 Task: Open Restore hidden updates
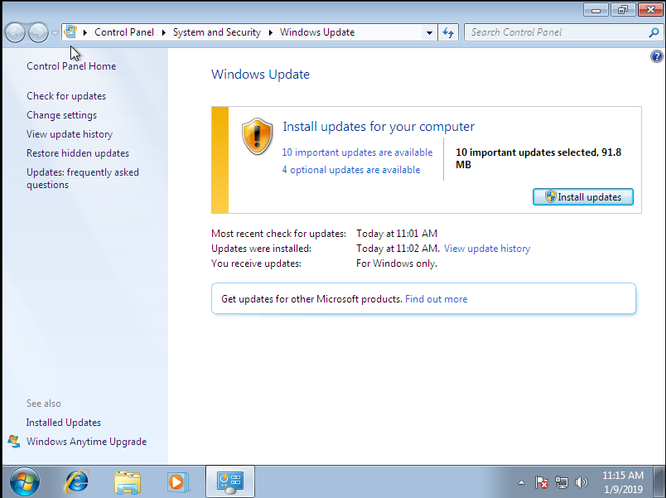[77, 153]
